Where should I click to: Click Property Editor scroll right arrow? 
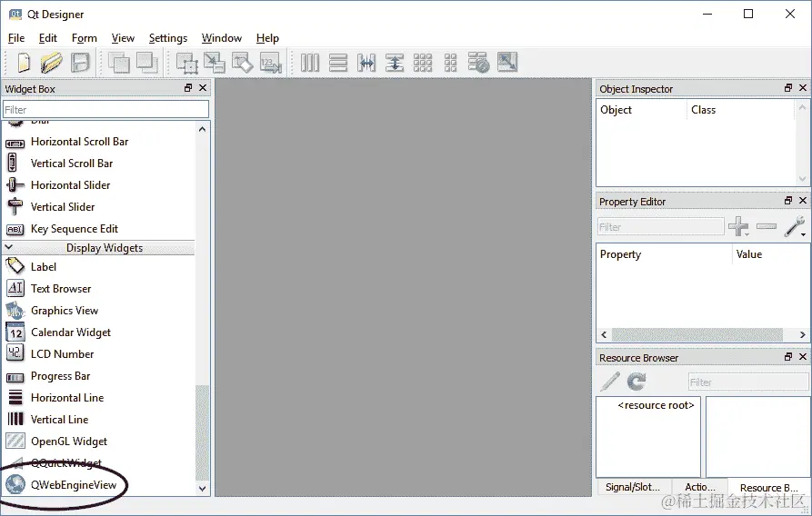coord(802,334)
